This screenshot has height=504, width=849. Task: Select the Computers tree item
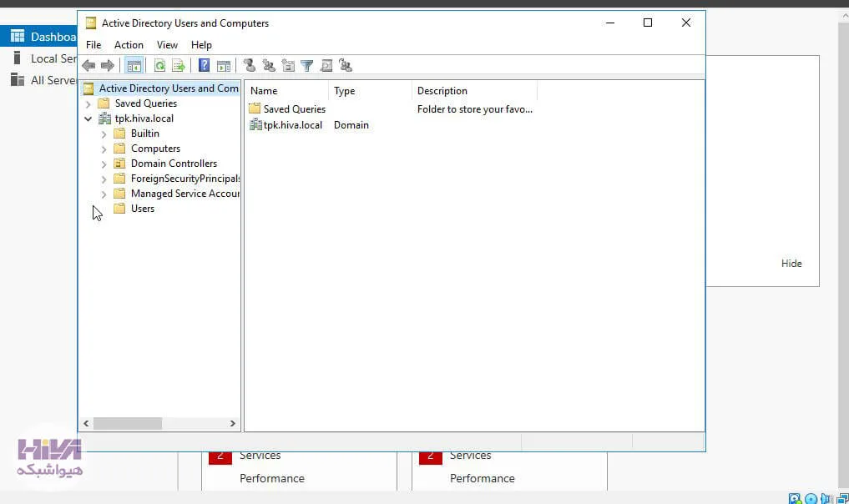tap(155, 149)
